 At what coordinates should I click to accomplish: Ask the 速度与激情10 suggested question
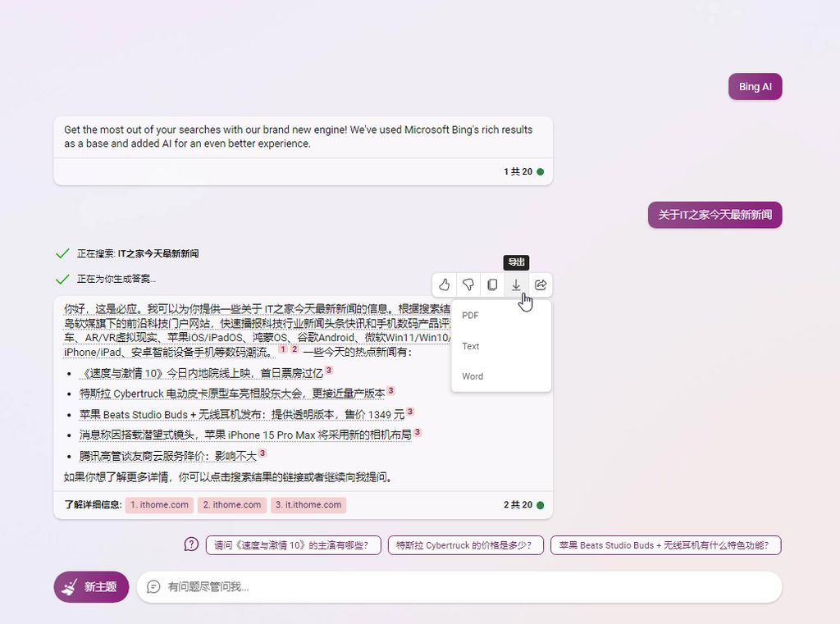(x=293, y=544)
